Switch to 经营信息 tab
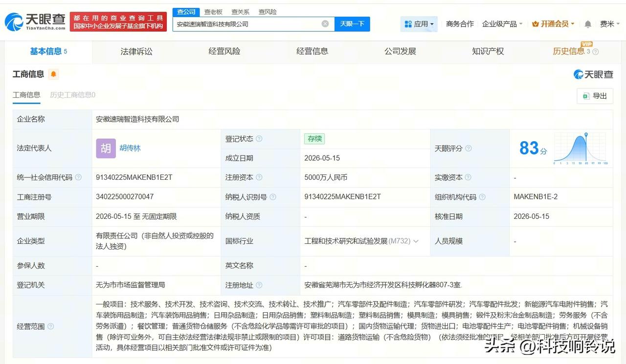Image resolution: width=626 pixels, height=364 pixels. click(312, 51)
